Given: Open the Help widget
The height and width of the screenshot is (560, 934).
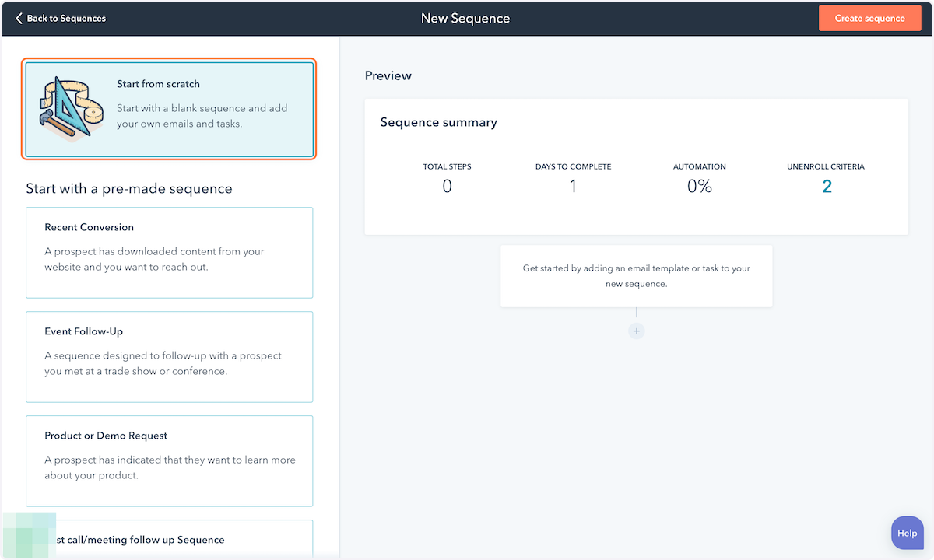Looking at the screenshot, I should (907, 534).
